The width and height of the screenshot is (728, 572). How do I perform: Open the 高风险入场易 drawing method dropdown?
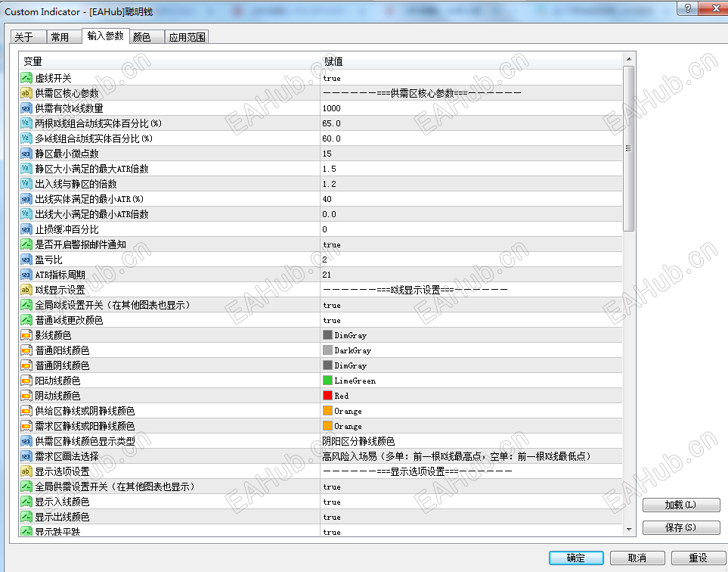(471, 456)
